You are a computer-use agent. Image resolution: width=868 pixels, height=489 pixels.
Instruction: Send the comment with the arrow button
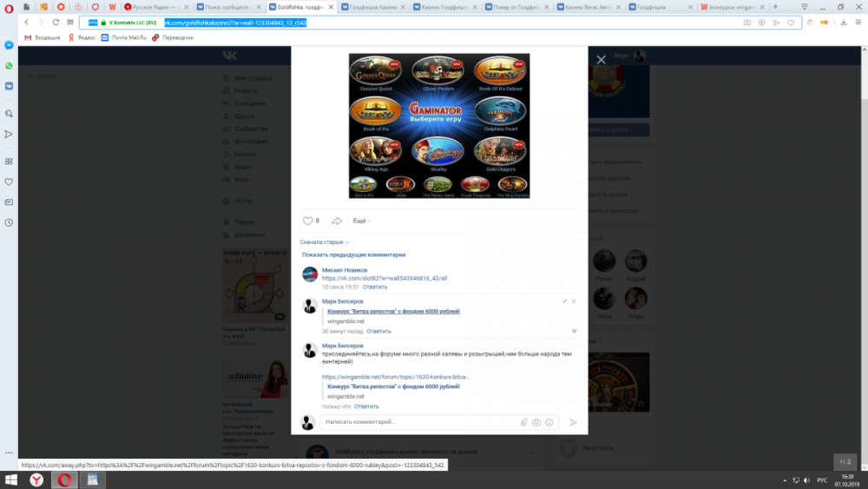pos(574,422)
